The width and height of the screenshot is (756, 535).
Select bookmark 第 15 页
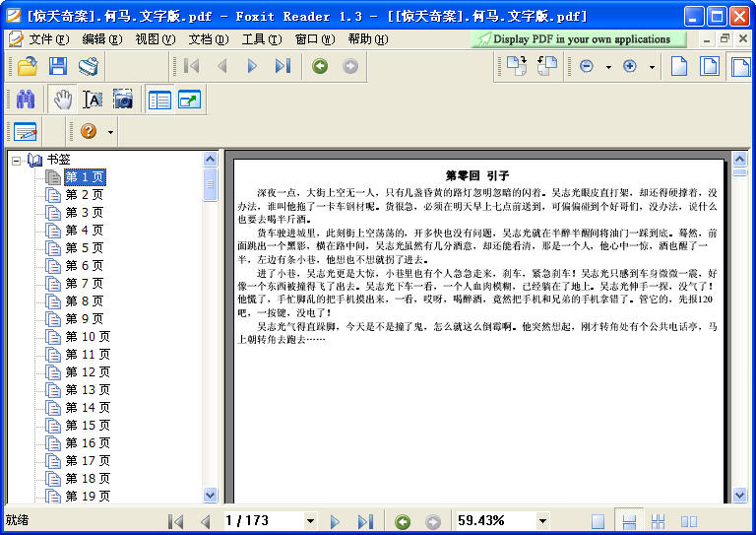[x=88, y=426]
